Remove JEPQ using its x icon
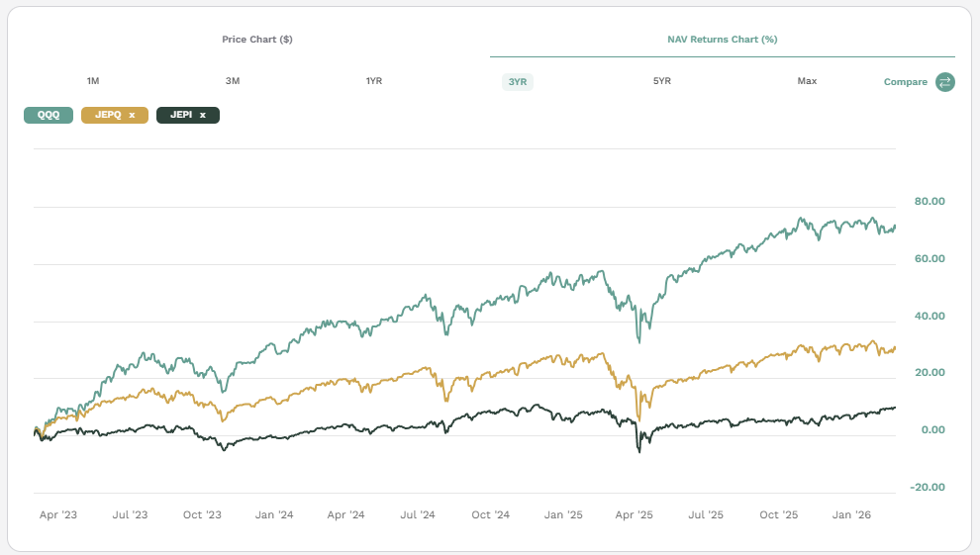The image size is (980, 555). [132, 115]
